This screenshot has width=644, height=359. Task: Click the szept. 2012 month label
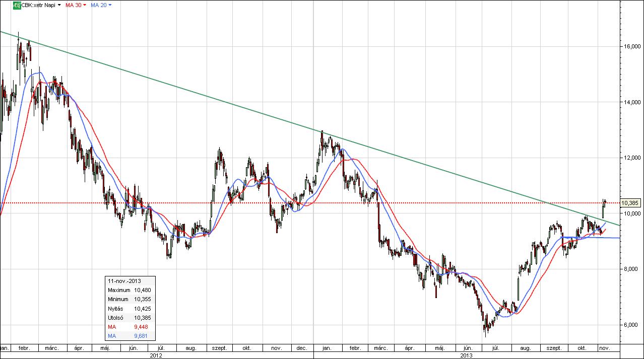[x=220, y=348]
